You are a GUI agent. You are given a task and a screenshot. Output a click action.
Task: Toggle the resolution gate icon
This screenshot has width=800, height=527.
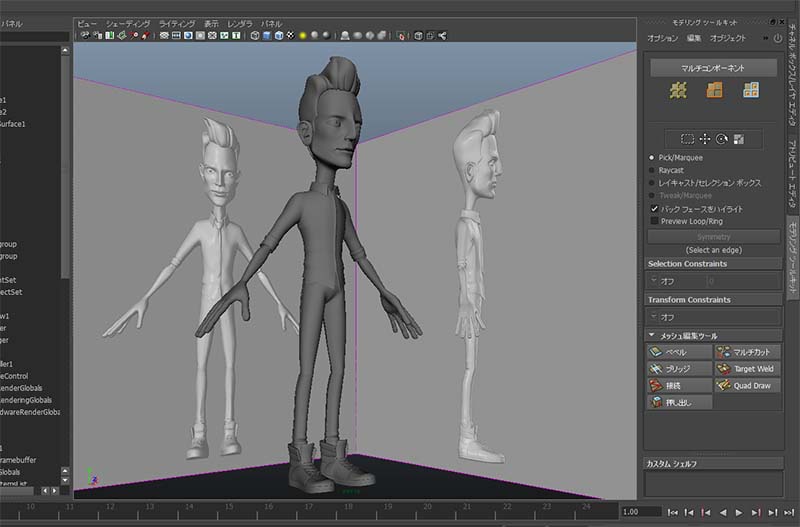tap(188, 36)
